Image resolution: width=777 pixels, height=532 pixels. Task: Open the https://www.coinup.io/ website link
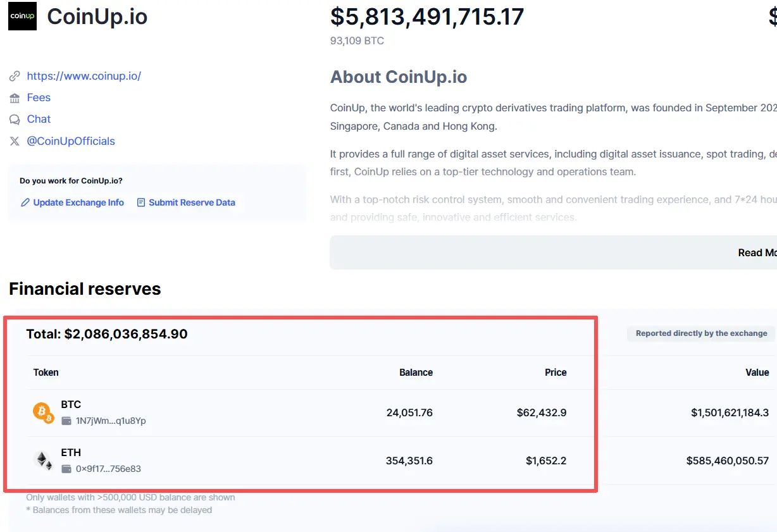[84, 76]
